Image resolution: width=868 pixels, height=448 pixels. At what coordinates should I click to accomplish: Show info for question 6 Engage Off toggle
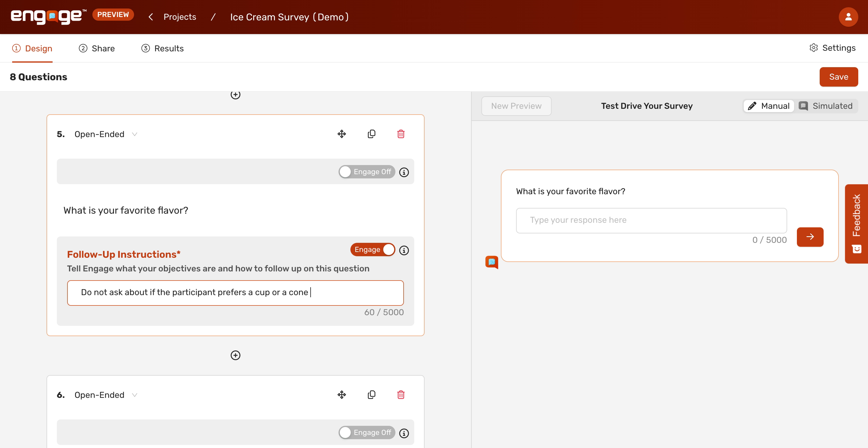tap(404, 433)
